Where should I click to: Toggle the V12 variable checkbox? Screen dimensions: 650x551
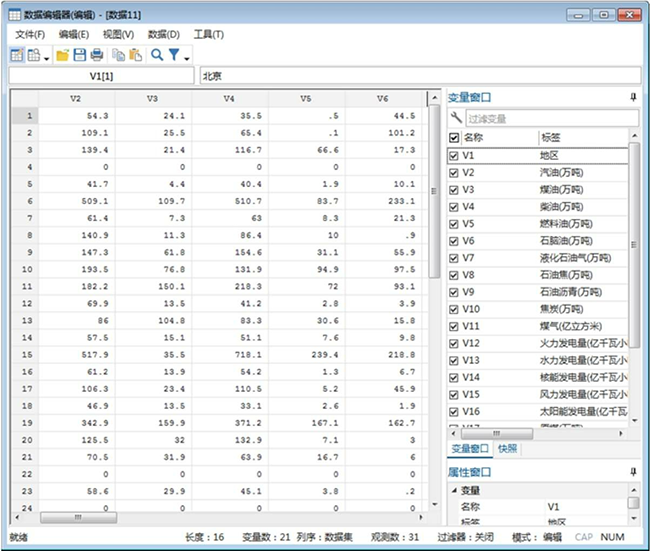454,344
